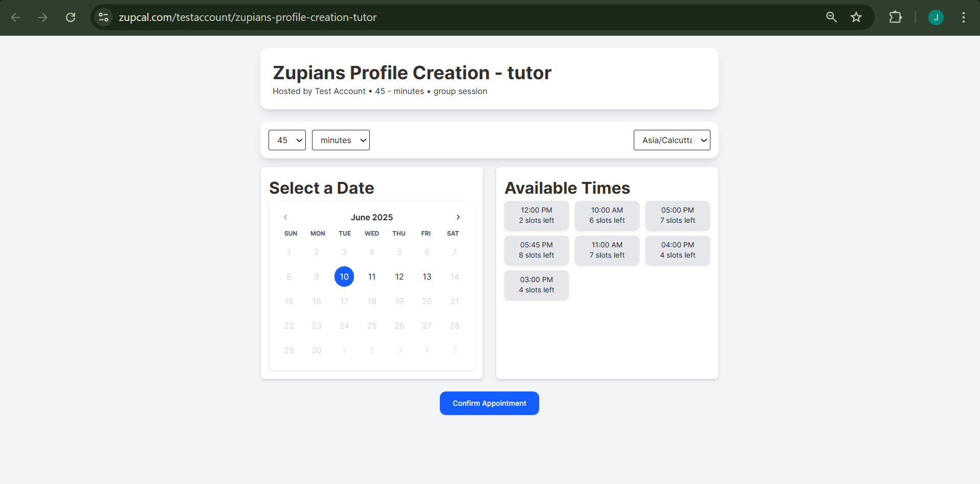
Task: Open the Asia/Calcutta timezone dropdown
Action: pos(672,140)
